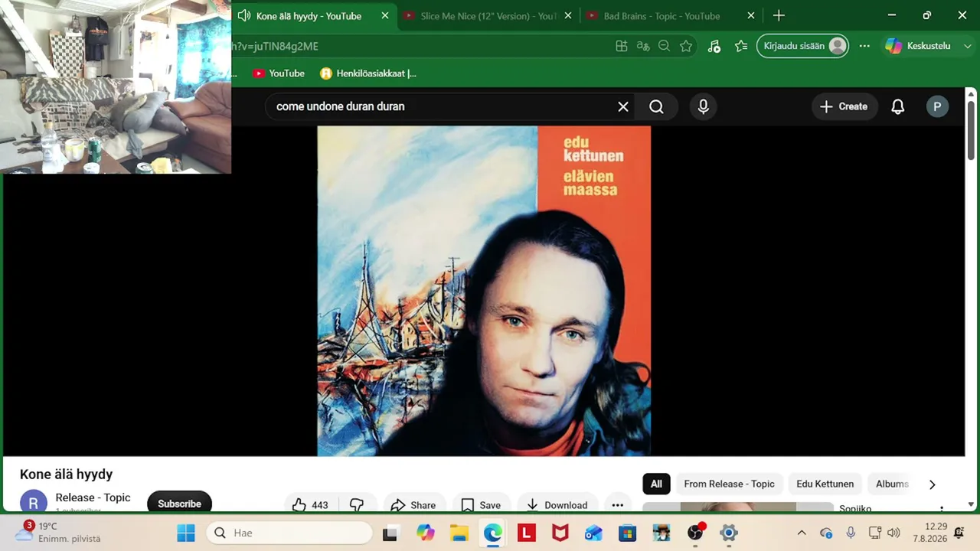Subscribe to Release - Topic channel
980x551 pixels.
coord(179,504)
